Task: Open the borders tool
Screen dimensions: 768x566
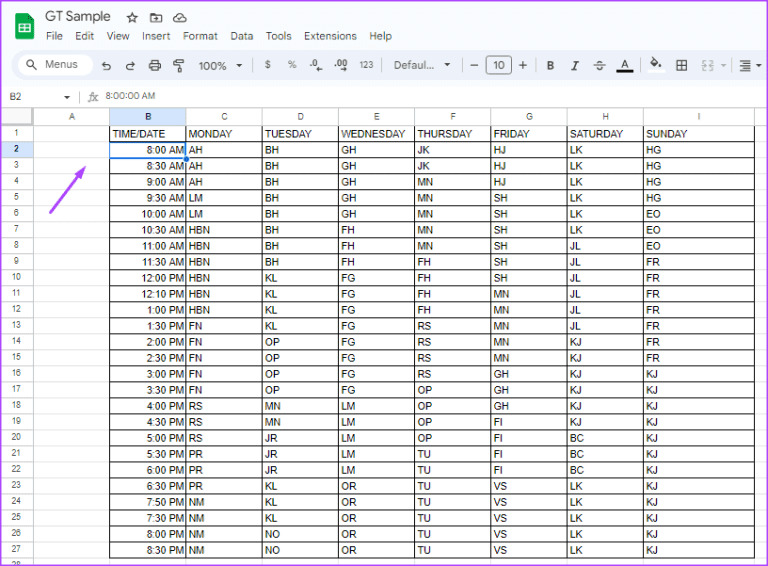Action: 682,65
